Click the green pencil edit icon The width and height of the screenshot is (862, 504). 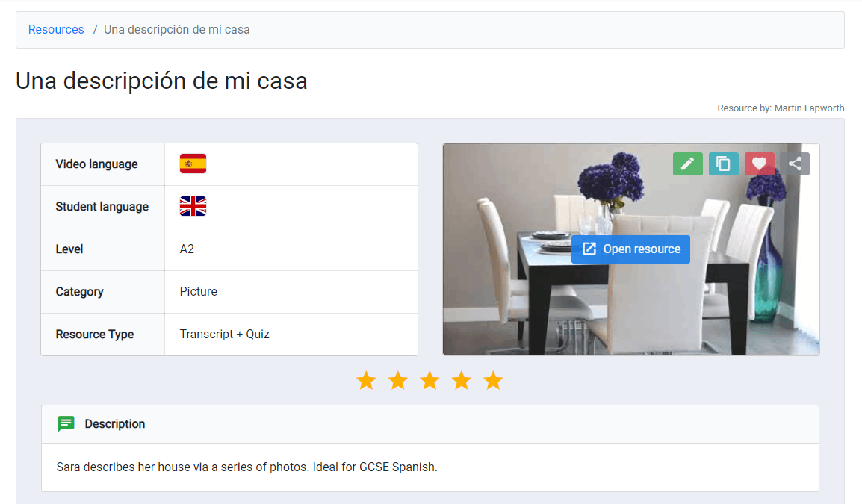[687, 164]
